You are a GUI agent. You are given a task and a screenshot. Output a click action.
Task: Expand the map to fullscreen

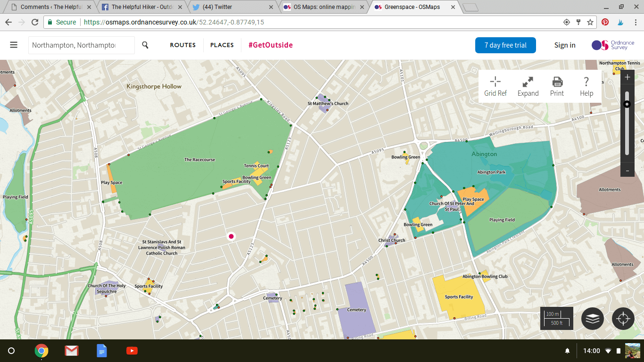(528, 87)
